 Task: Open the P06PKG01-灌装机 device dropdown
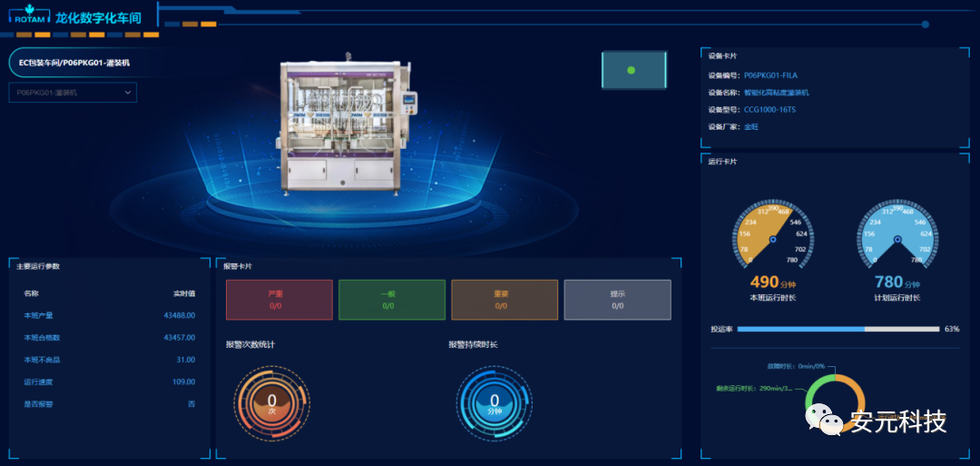tap(72, 92)
